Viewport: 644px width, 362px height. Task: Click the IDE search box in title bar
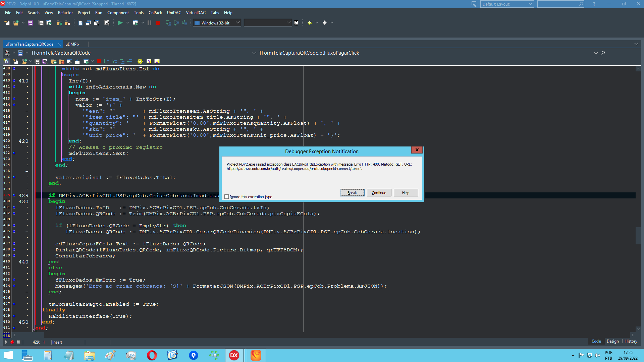coord(560,4)
